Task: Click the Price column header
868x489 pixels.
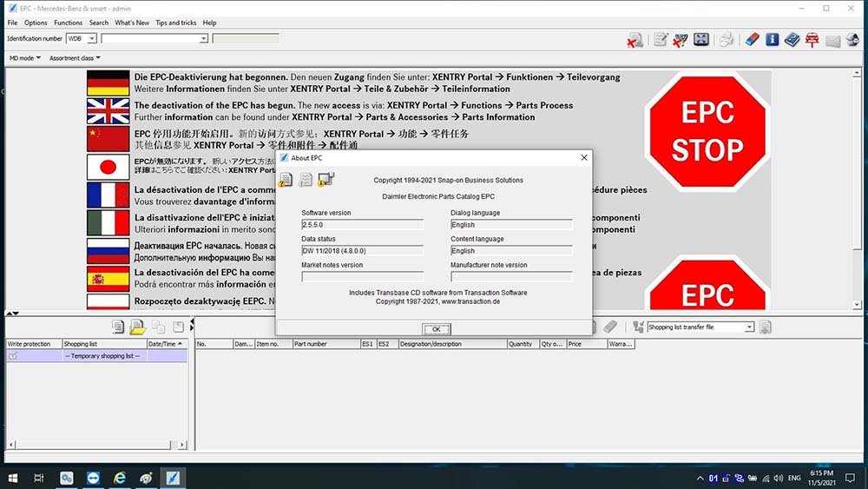Action: [587, 344]
